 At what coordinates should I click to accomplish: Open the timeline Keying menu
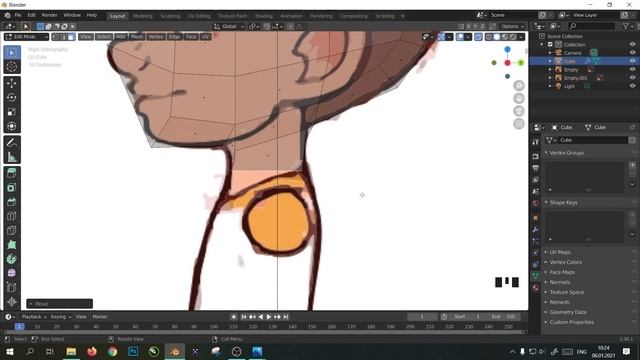point(60,317)
